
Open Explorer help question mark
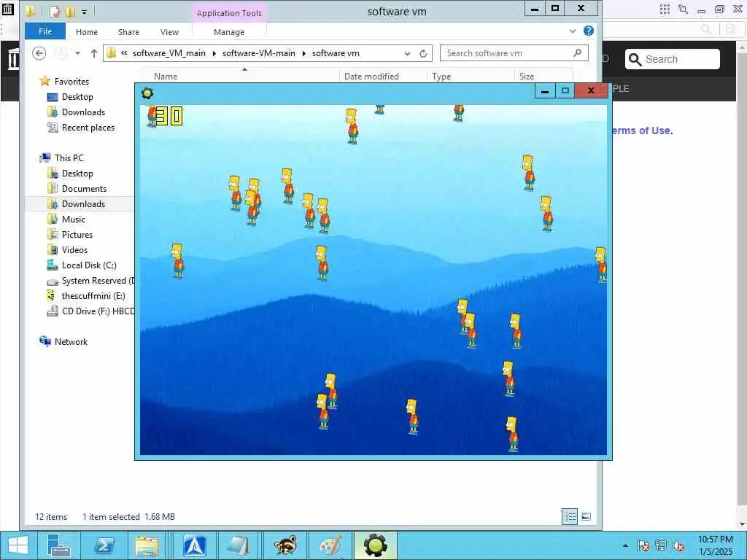(589, 31)
